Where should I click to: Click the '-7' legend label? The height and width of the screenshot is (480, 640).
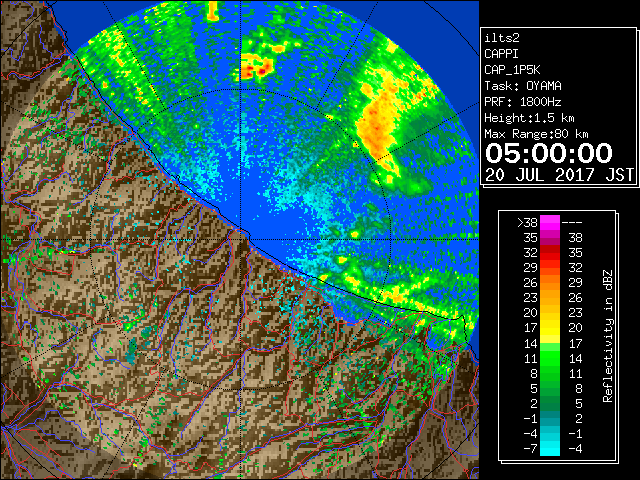click(x=530, y=448)
